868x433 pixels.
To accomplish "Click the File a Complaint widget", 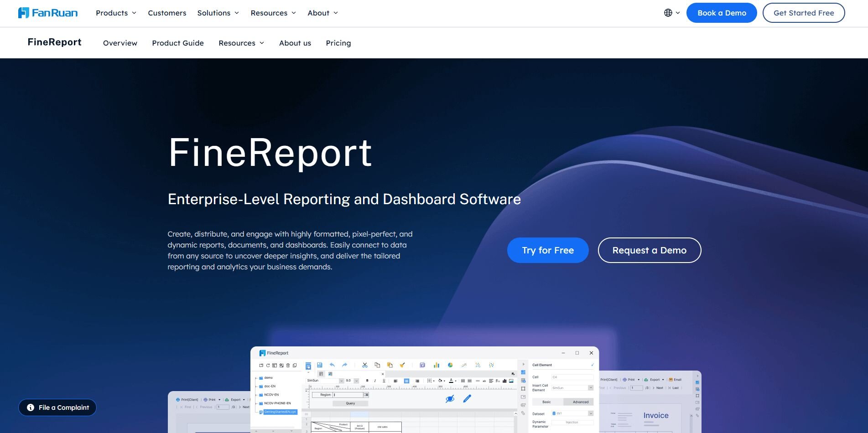I will 57,407.
